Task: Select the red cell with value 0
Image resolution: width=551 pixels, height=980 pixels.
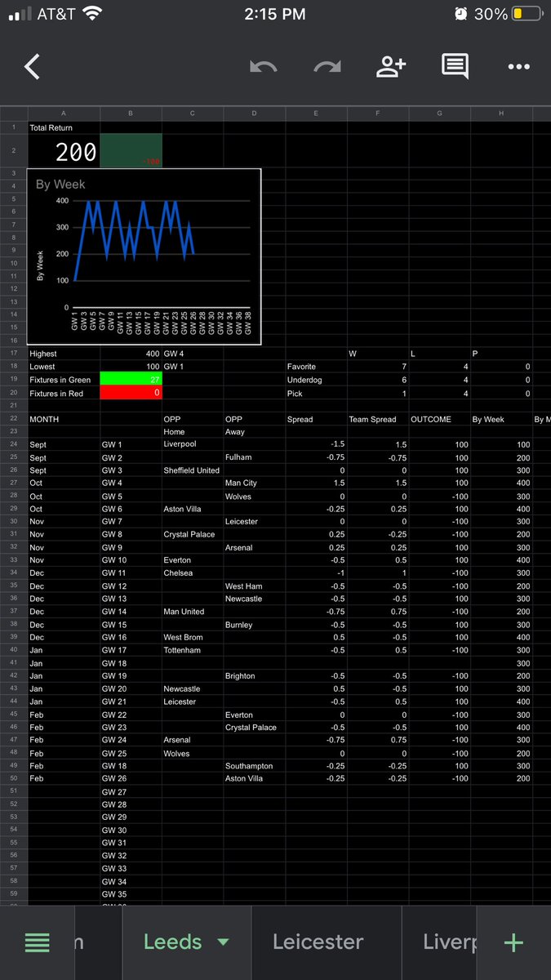Action: (x=131, y=393)
